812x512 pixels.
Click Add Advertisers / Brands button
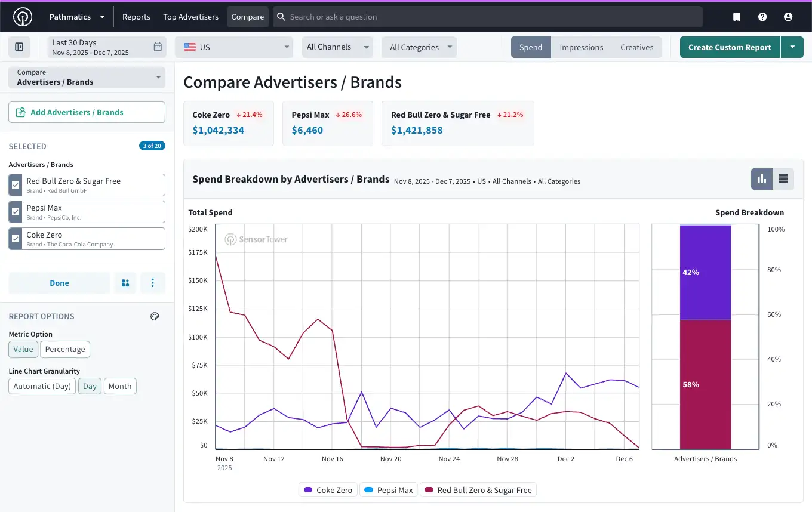tap(87, 112)
